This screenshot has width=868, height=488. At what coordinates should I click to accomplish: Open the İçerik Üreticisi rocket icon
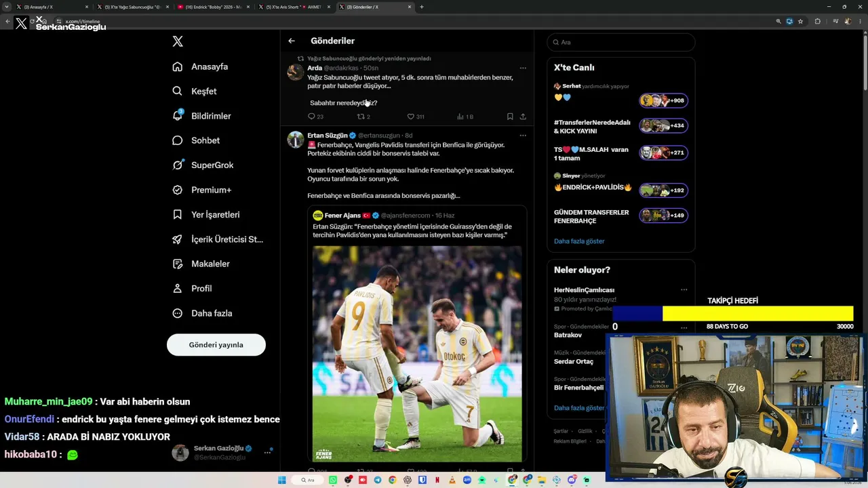(x=178, y=239)
